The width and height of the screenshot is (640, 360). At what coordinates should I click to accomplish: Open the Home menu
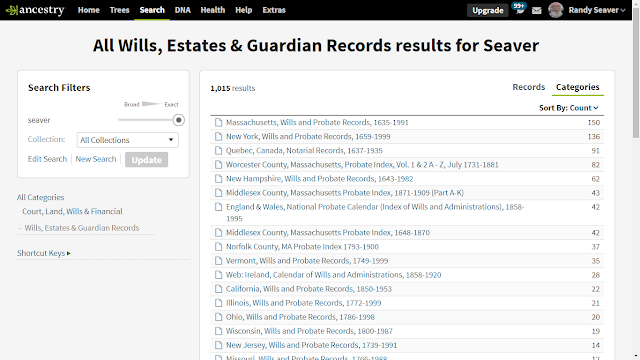(89, 10)
